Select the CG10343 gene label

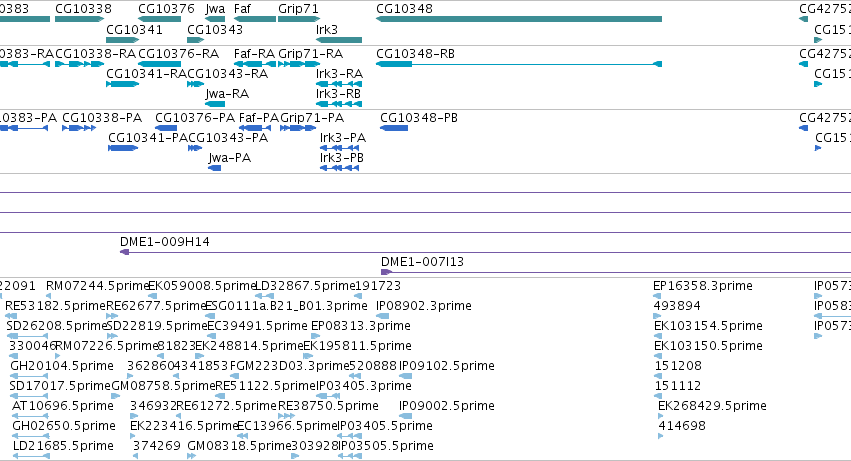(x=215, y=29)
